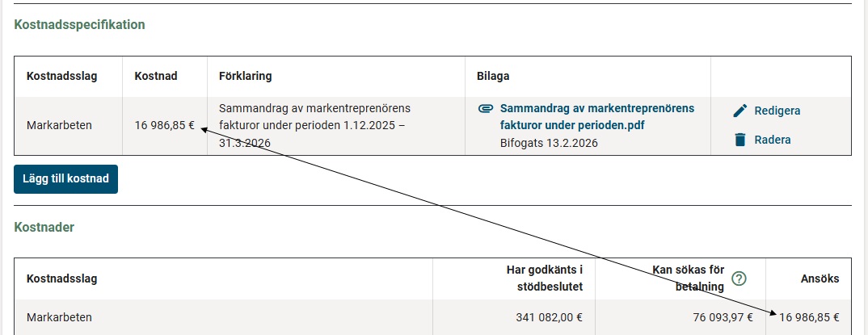This screenshot has width=868, height=335.
Task: Click the 16 986,85 € amount under Kostnad
Action: pyautogui.click(x=165, y=125)
